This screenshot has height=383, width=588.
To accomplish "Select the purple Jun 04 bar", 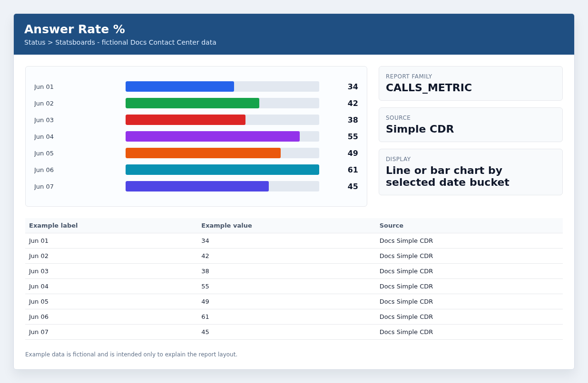I will click(x=213, y=136).
